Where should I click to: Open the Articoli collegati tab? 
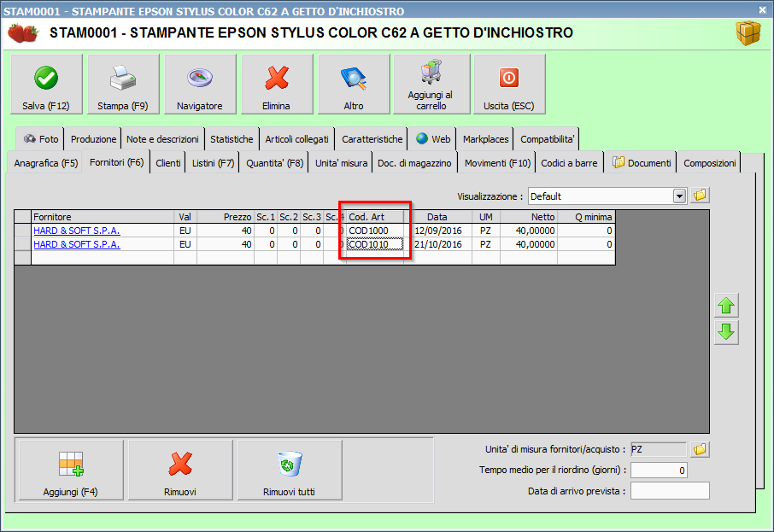tap(296, 139)
